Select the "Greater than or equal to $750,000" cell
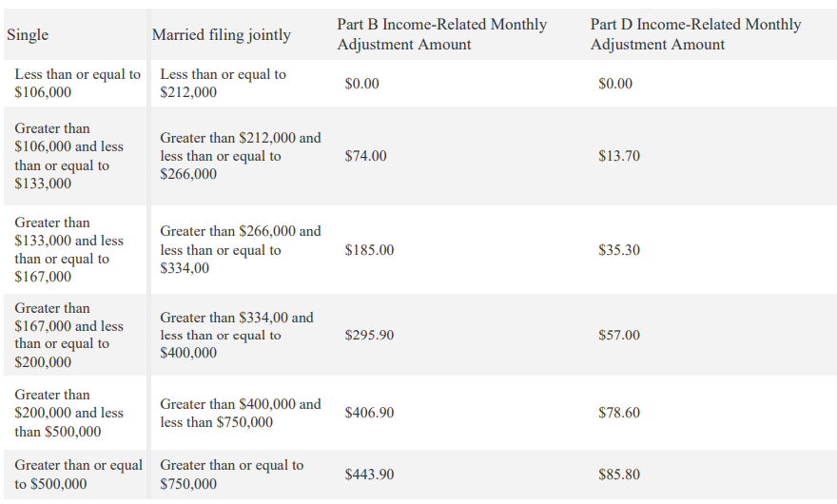 pos(231,475)
